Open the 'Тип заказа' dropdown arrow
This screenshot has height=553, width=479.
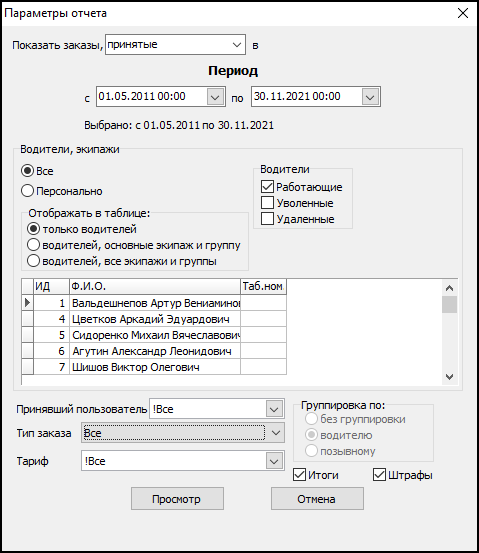point(275,433)
